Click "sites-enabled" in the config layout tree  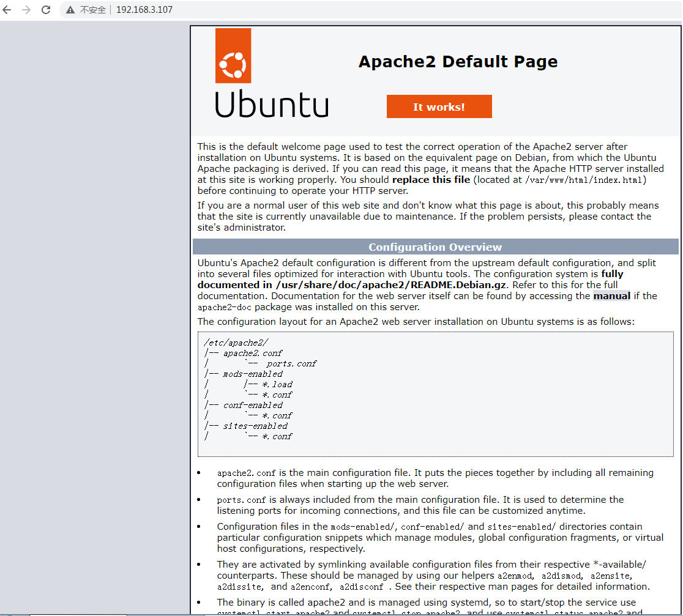pyautogui.click(x=255, y=426)
